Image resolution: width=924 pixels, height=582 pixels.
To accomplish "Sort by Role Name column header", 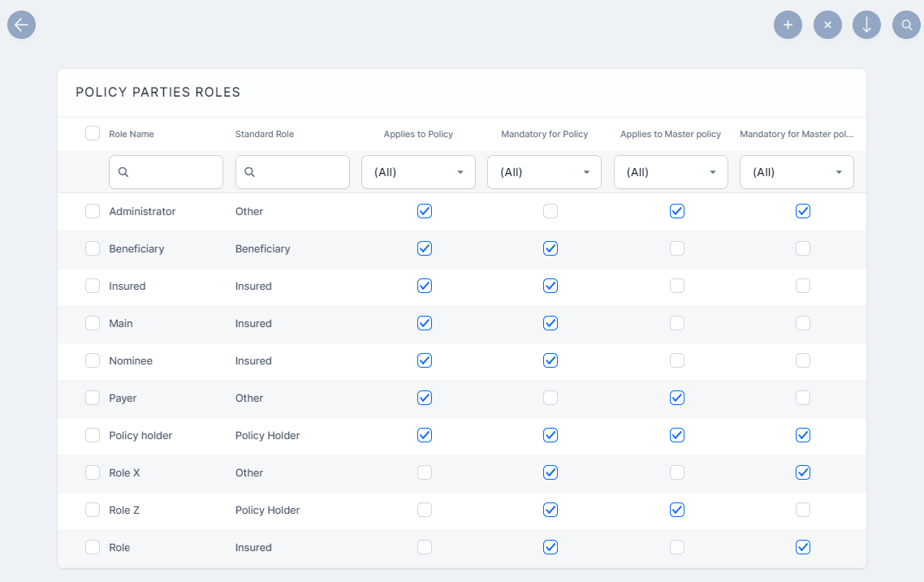I will tap(132, 134).
